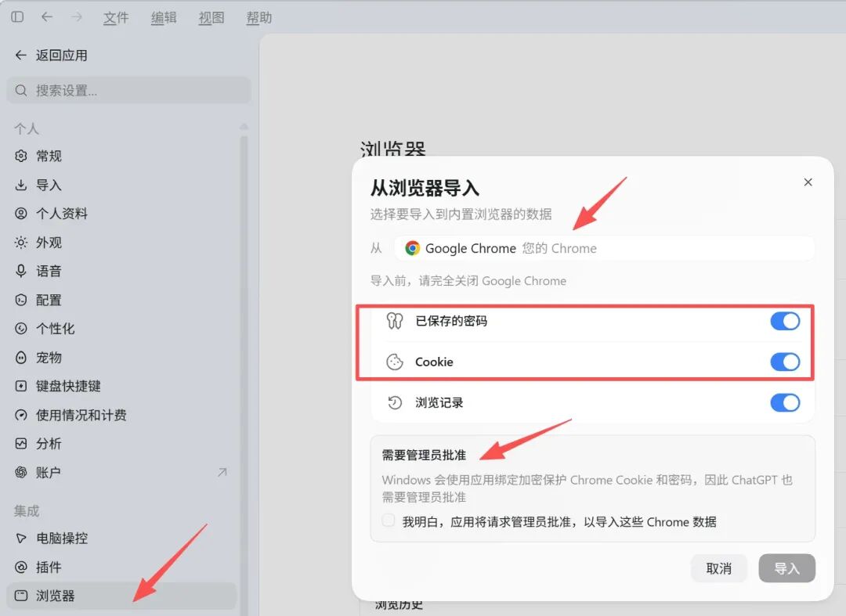Open 外观 settings label
The image size is (846, 616).
coord(49,242)
